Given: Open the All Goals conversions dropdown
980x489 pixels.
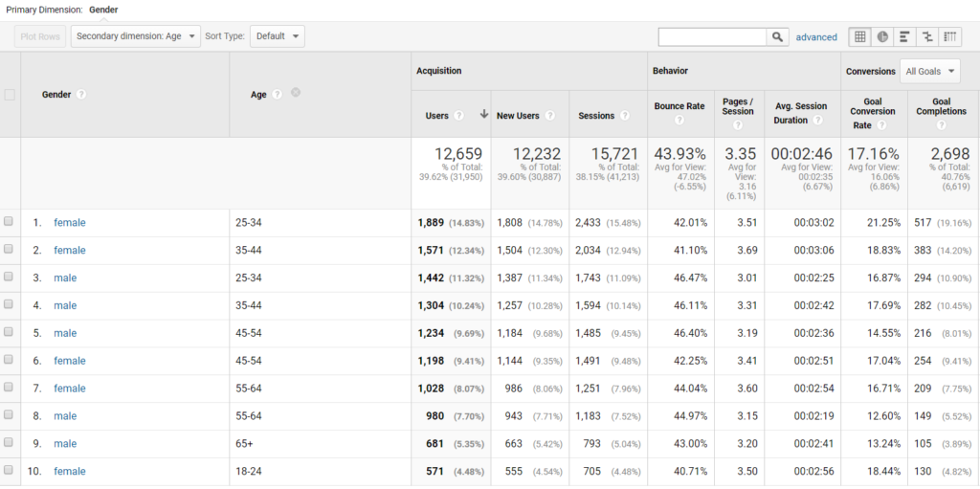Looking at the screenshot, I should click(x=930, y=71).
